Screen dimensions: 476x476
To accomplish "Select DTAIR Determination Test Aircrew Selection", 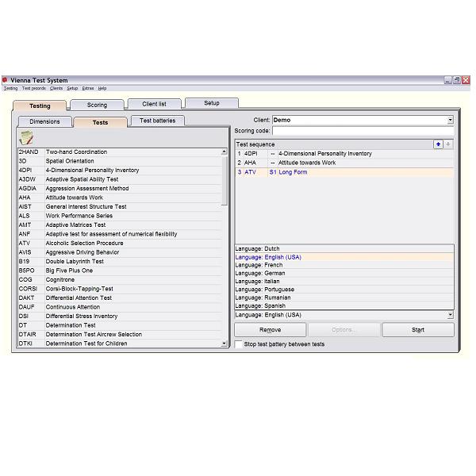I will tap(120, 334).
